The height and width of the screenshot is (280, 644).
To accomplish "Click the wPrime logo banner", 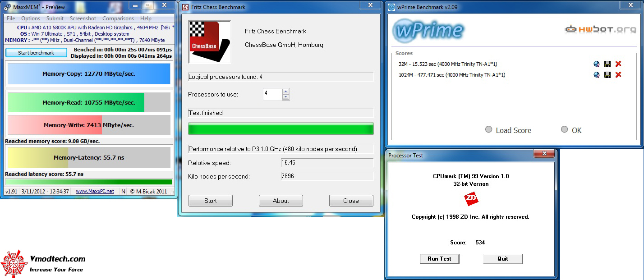I will click(x=428, y=30).
